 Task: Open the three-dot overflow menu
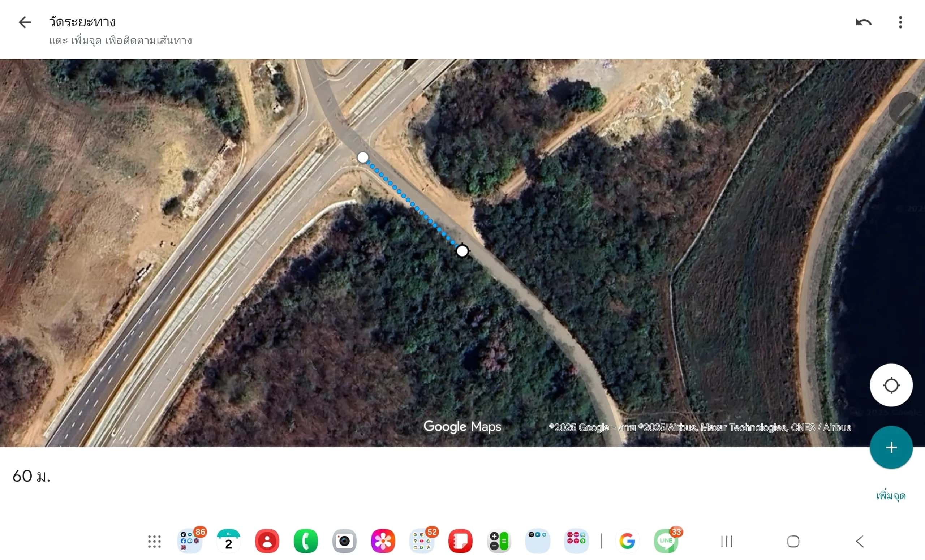coord(900,22)
